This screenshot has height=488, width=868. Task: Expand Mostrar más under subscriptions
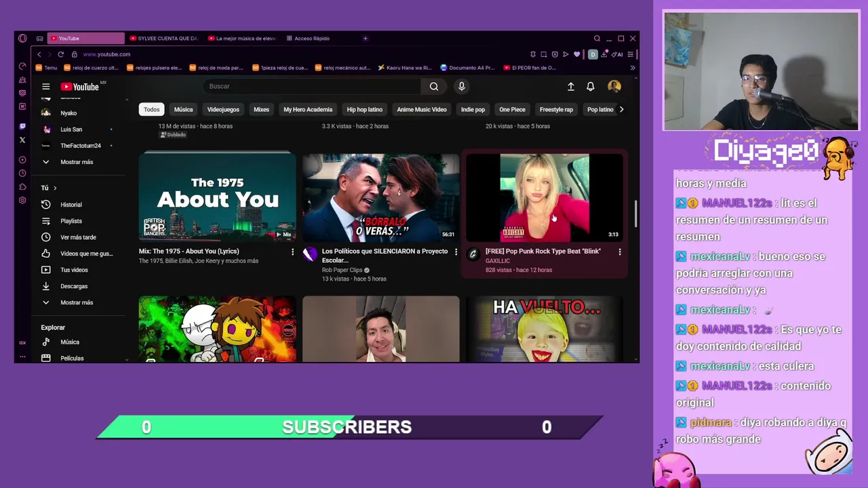(x=79, y=162)
